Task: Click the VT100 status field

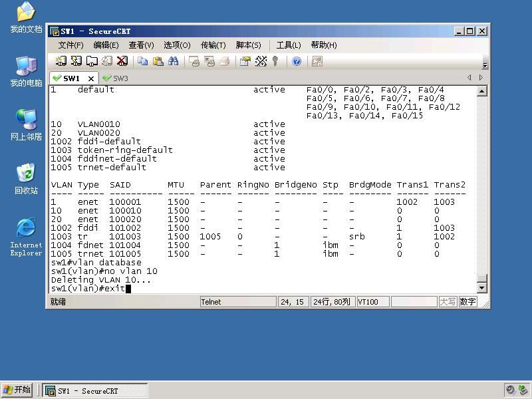Action: [373, 302]
